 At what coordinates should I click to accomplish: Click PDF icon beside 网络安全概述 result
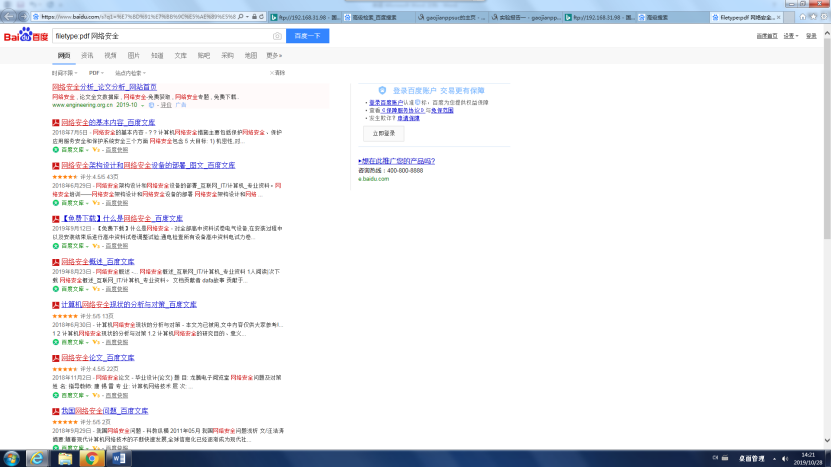click(x=55, y=262)
